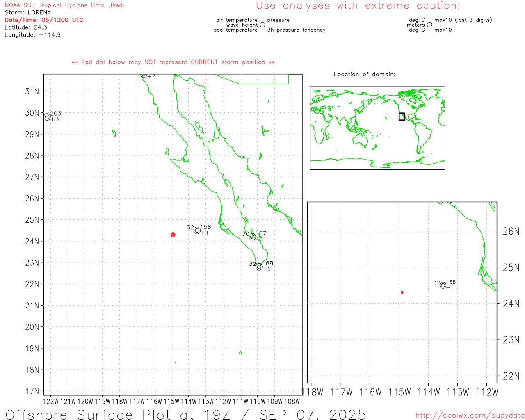
Task: Click 'mb*10 (last 3 digits)' legend text
Action: [x=463, y=20]
